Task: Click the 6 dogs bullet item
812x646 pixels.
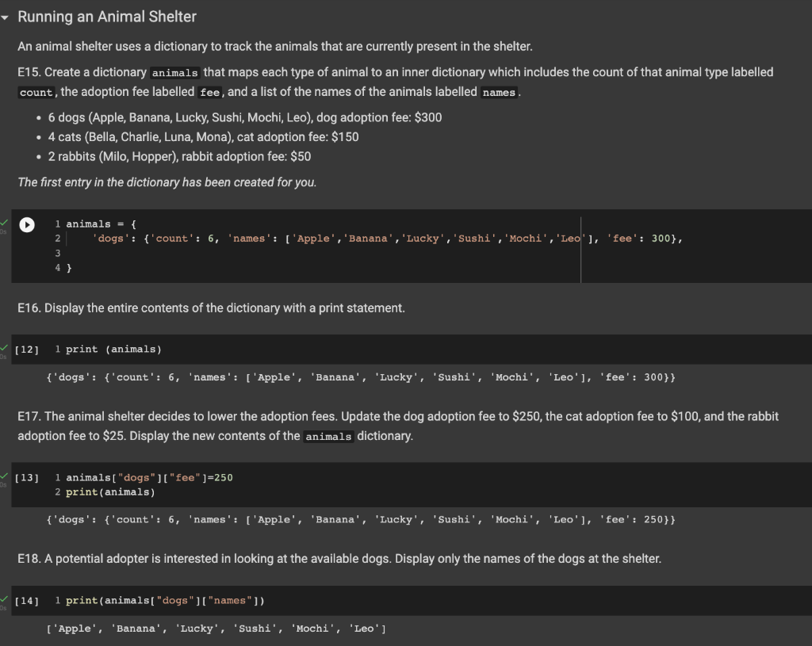Action: (245, 117)
